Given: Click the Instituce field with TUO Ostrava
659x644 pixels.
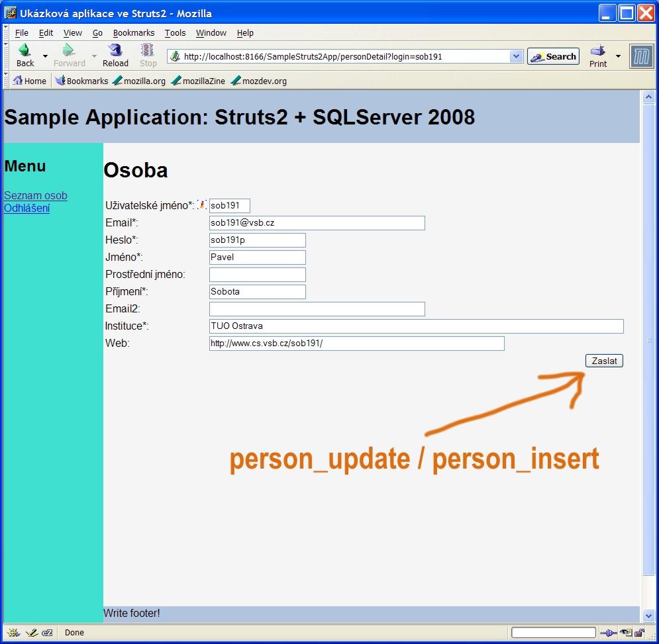Looking at the screenshot, I should point(417,326).
